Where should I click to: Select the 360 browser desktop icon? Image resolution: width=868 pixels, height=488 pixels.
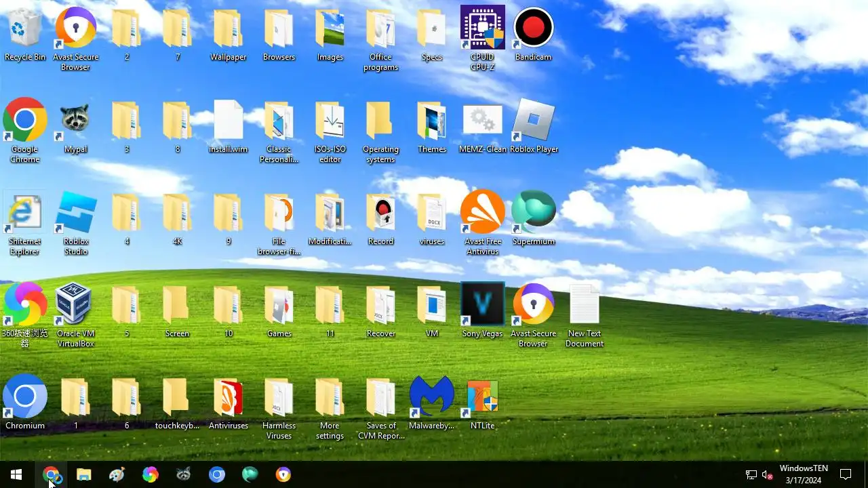pos(25,316)
